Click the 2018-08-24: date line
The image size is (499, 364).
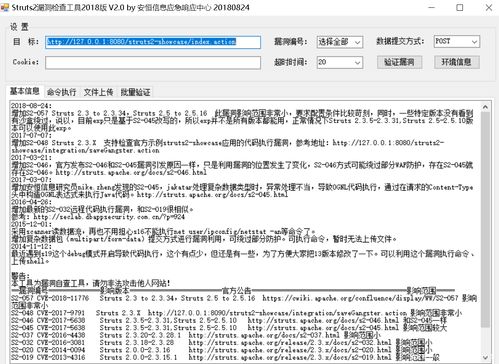(x=31, y=106)
